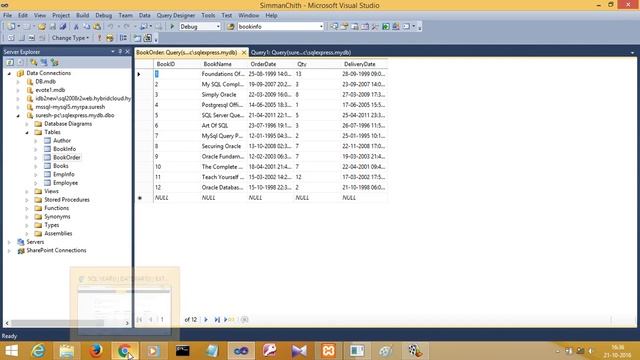Viewport: 640px width, 360px height.
Task: Expand the Stored Procedures folder node
Action: 27,200
